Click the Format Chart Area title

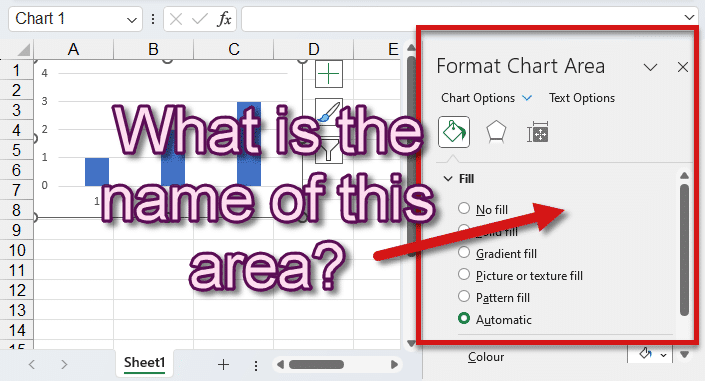pos(521,66)
